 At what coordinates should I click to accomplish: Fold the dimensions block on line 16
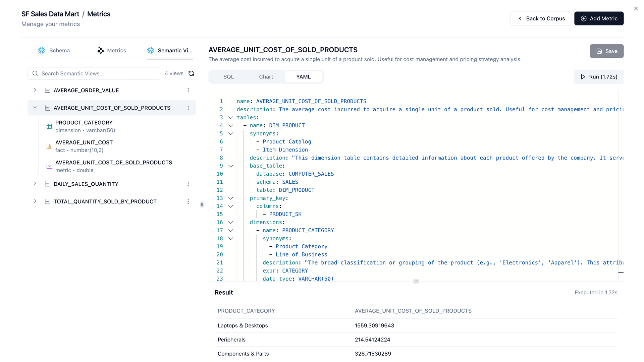pos(231,223)
